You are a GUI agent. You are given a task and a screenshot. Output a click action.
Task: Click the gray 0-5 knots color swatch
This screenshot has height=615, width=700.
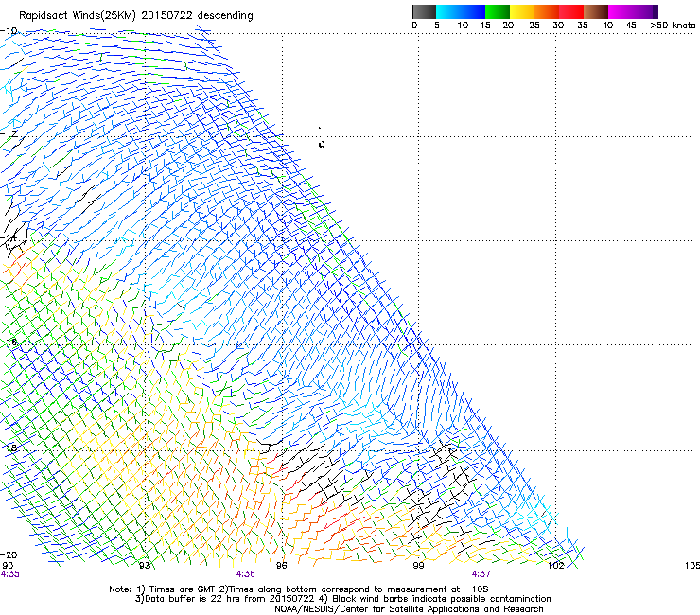[x=424, y=11]
